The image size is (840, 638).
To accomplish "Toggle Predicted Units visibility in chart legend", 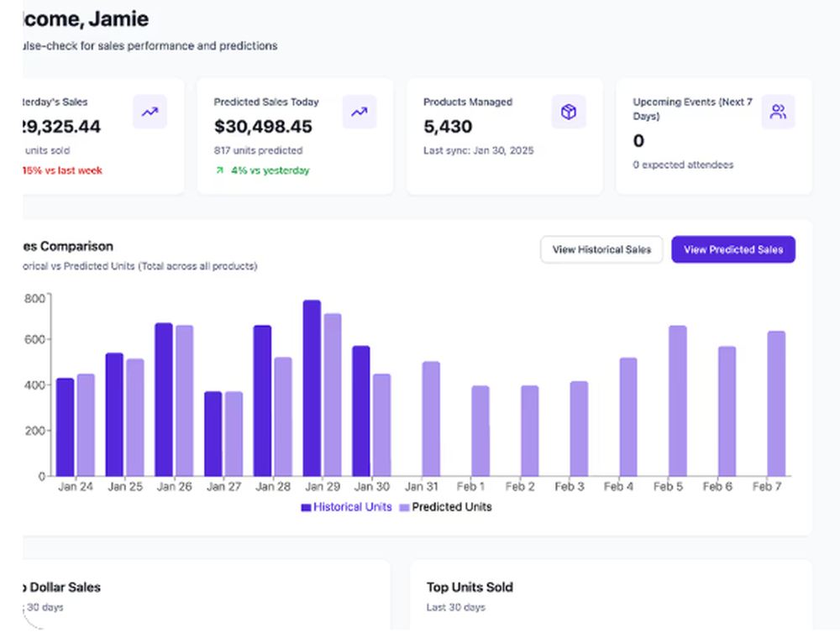I will [445, 507].
